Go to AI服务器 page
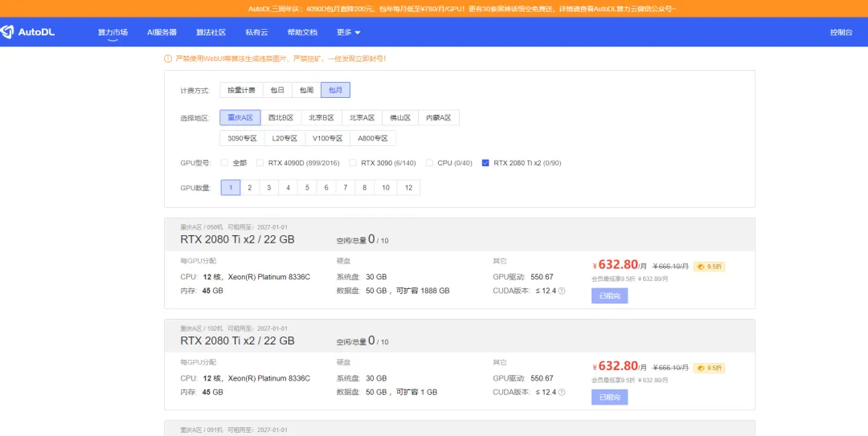The height and width of the screenshot is (436, 868). (x=162, y=32)
